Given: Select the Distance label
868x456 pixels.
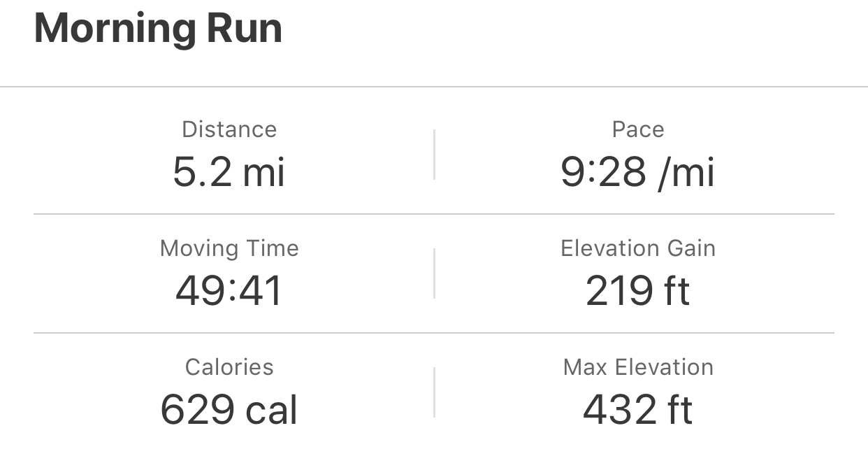Looking at the screenshot, I should pos(229,129).
